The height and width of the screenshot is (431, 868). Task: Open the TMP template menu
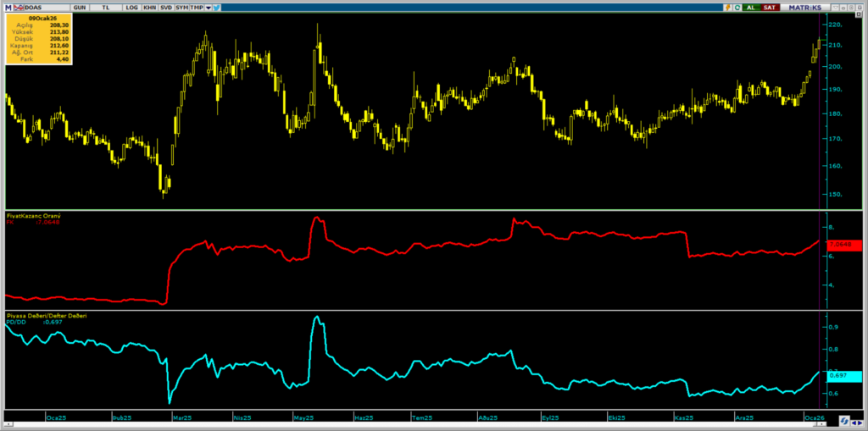coord(197,7)
